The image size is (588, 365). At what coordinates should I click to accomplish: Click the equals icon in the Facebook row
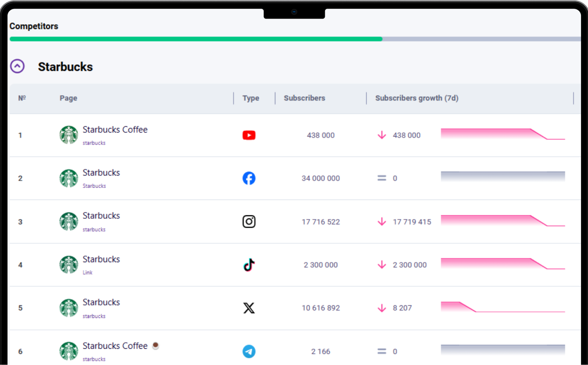(x=382, y=178)
